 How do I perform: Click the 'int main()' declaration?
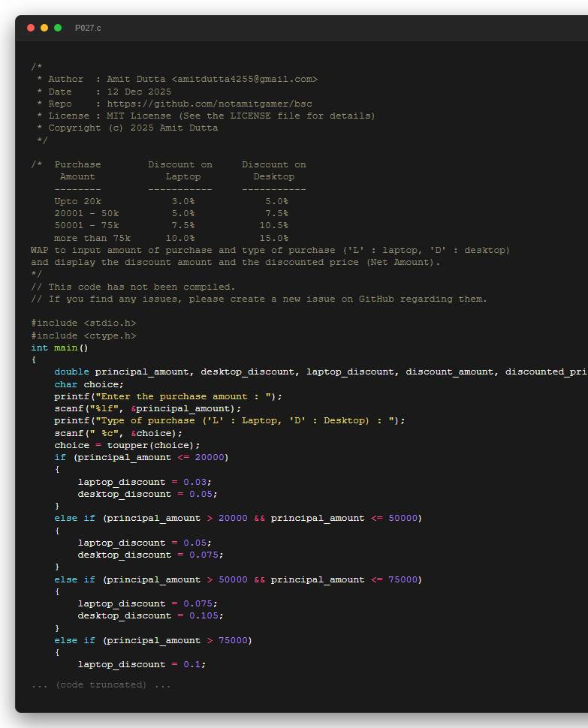tap(59, 347)
